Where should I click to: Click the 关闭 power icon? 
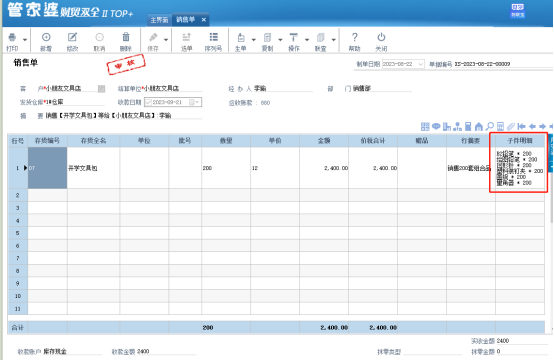[381, 37]
